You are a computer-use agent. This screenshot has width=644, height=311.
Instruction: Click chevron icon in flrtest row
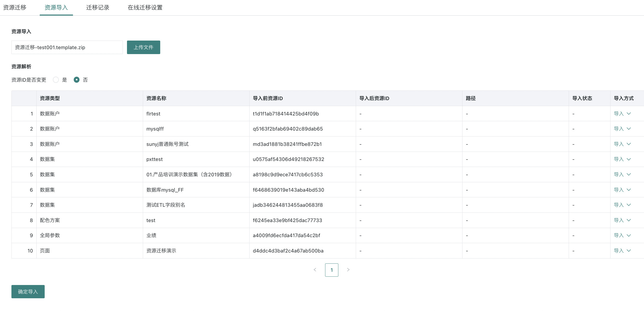pyautogui.click(x=629, y=114)
